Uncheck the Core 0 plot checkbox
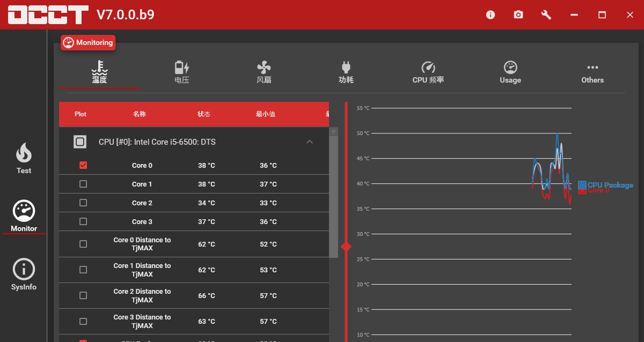Viewport: 644px width, 342px height. point(83,165)
